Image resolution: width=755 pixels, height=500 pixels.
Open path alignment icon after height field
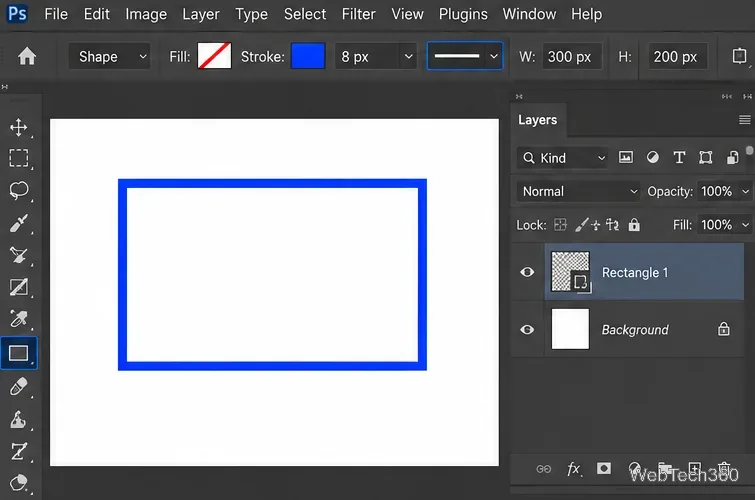click(x=739, y=56)
